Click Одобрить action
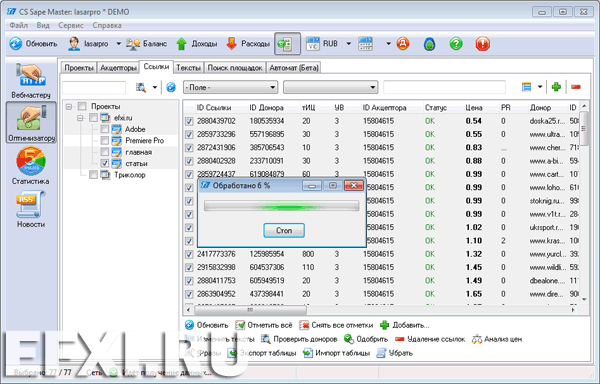The width and height of the screenshot is (600, 384). coord(366,339)
